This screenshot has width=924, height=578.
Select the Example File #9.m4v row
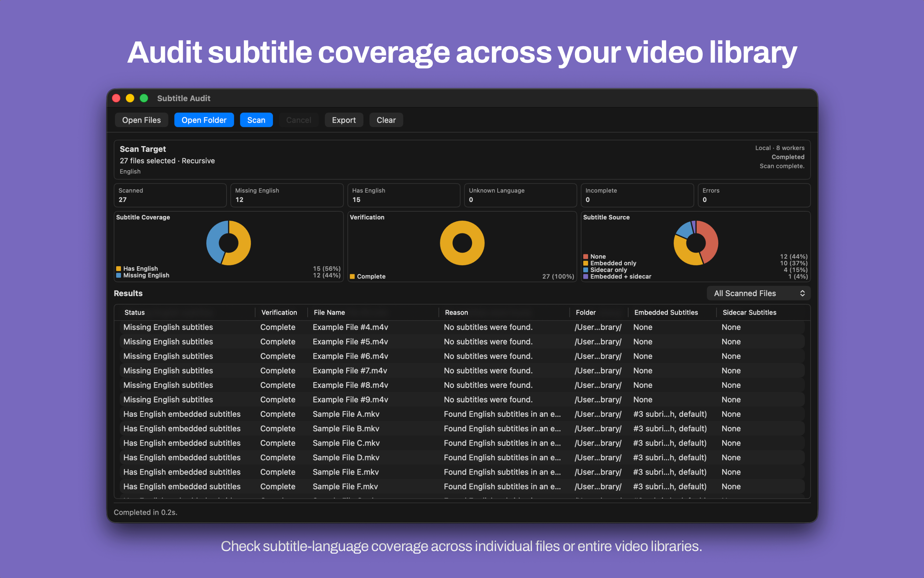pos(462,400)
